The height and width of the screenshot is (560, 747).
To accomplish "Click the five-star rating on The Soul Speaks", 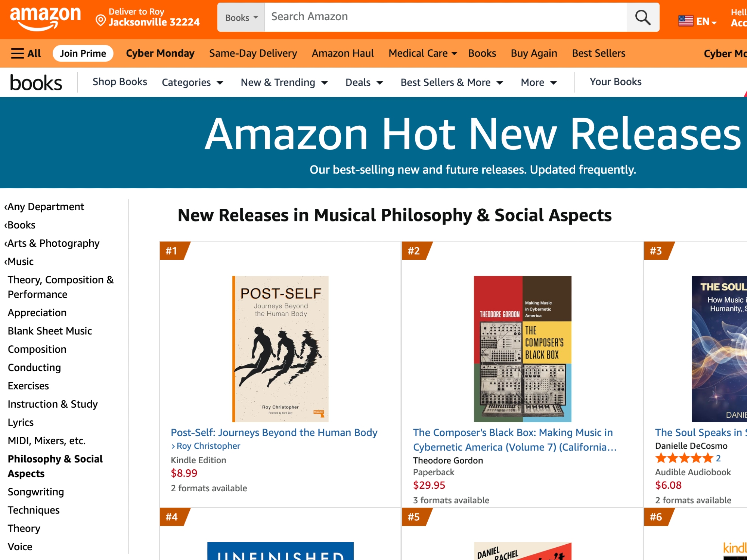I will [684, 458].
